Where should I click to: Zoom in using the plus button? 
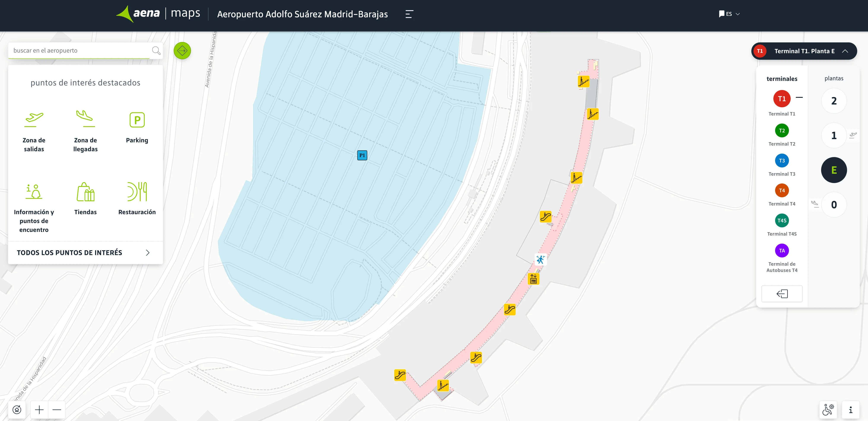(39, 410)
